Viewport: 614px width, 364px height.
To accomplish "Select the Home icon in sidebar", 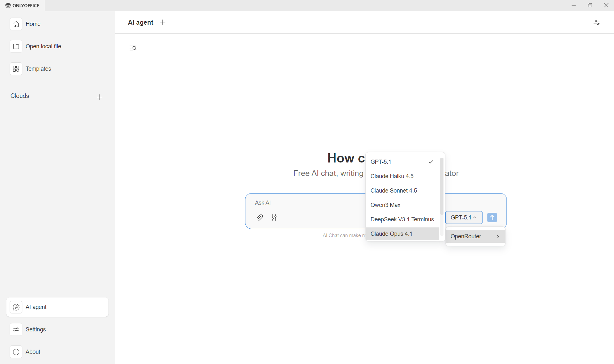I will pyautogui.click(x=16, y=24).
